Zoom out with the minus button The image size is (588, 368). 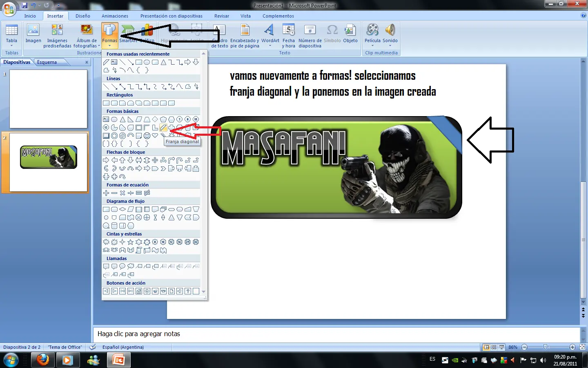click(524, 347)
